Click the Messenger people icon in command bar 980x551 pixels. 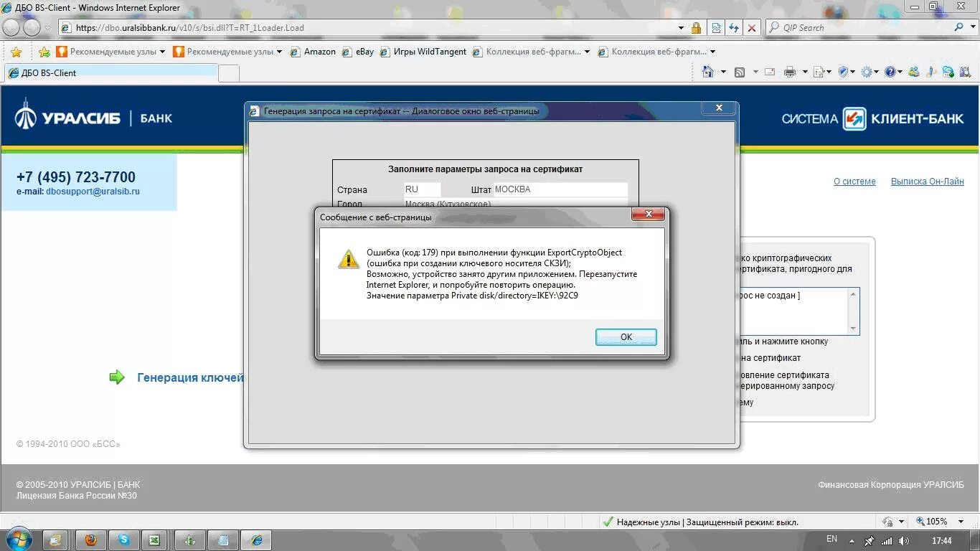point(914,72)
